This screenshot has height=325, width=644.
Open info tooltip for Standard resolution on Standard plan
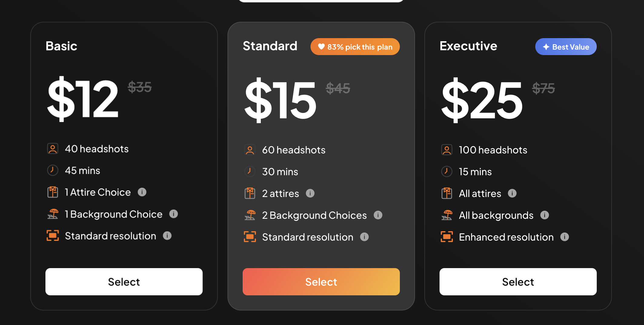pos(365,237)
